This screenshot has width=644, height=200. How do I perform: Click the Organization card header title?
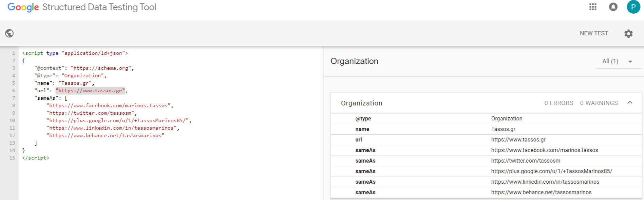pyautogui.click(x=362, y=103)
